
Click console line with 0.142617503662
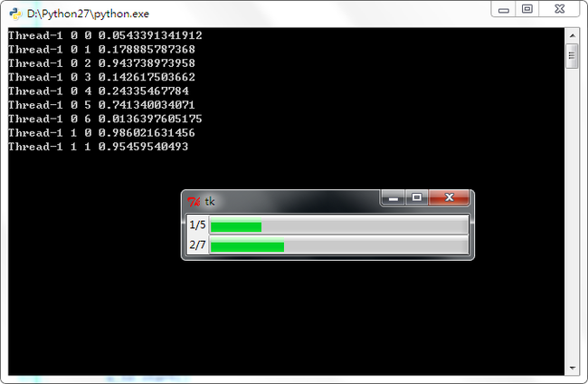click(101, 77)
